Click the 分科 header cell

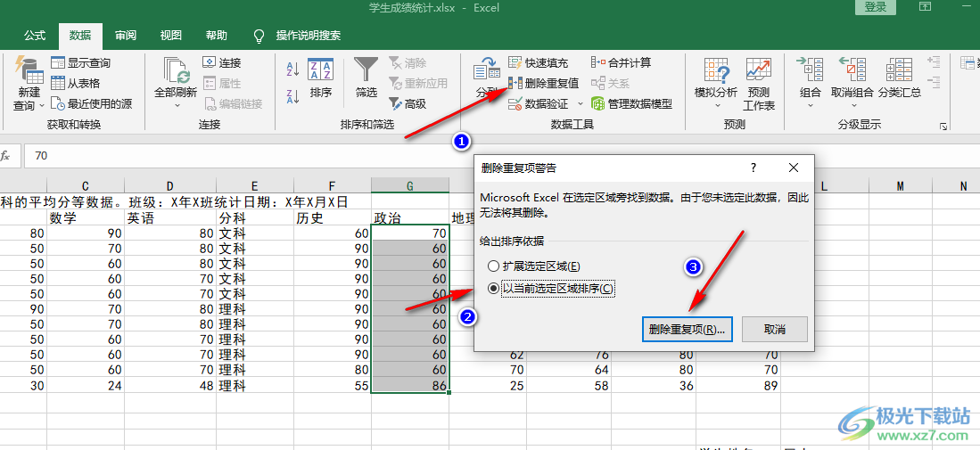(x=255, y=217)
